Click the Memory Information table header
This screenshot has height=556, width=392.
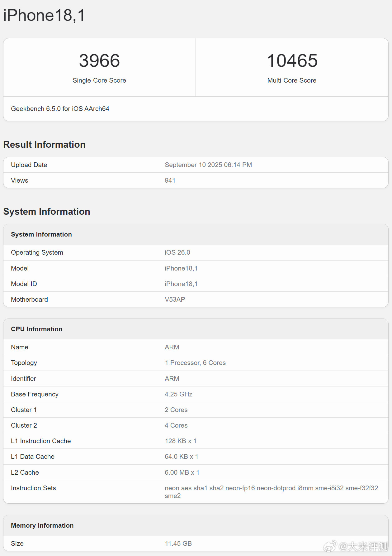pyautogui.click(x=196, y=525)
